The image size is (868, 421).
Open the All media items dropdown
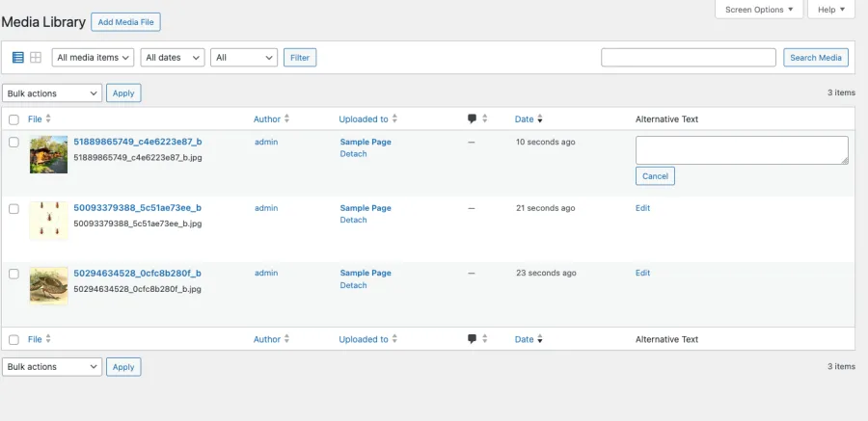click(x=93, y=58)
